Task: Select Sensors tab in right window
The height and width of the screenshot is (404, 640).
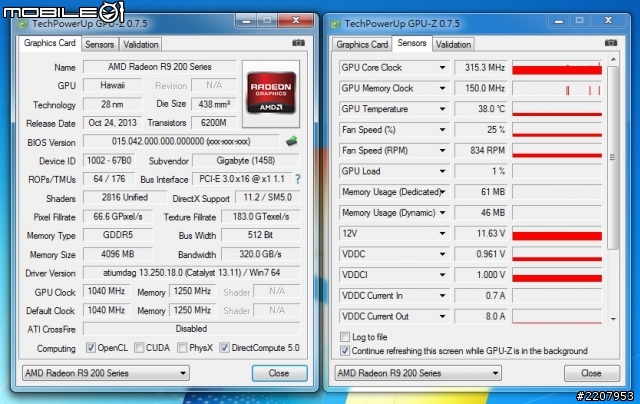Action: [x=412, y=43]
